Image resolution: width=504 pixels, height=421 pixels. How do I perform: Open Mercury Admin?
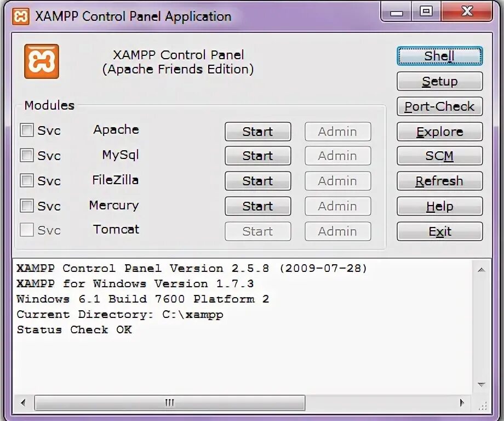coord(338,206)
